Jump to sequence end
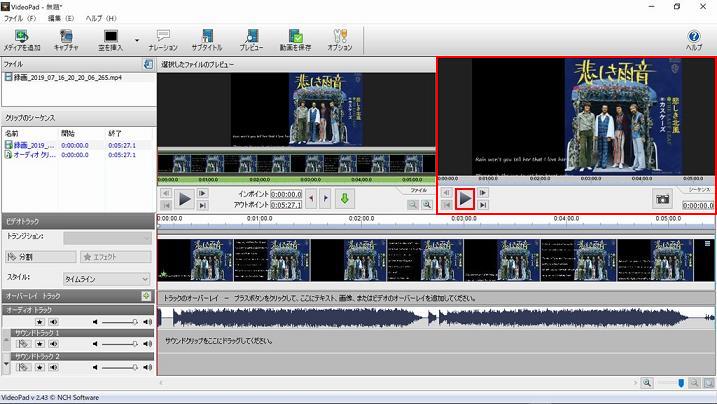 [x=483, y=205]
